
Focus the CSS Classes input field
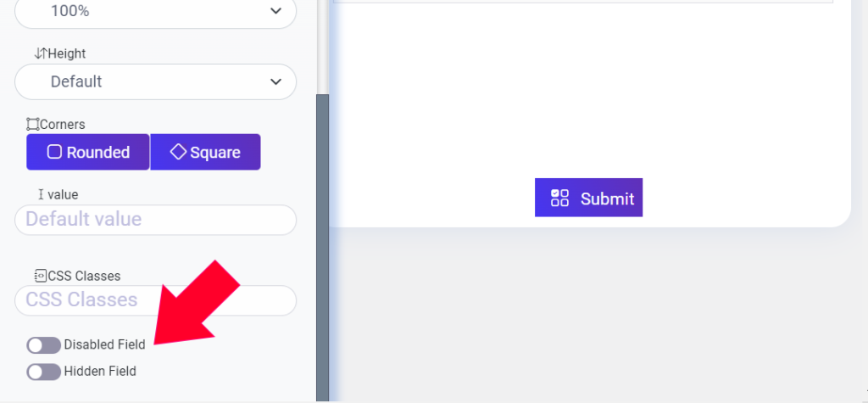pyautogui.click(x=156, y=300)
